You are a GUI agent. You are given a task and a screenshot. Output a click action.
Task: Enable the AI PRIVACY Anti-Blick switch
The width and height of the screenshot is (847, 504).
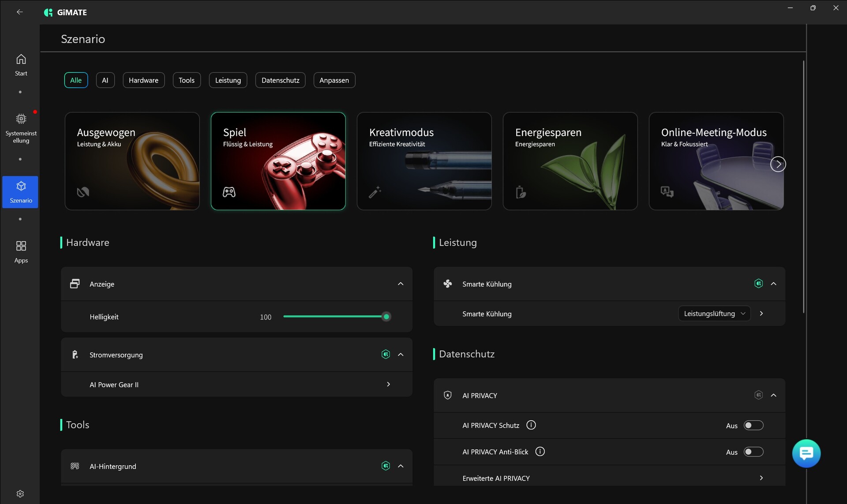pos(753,452)
